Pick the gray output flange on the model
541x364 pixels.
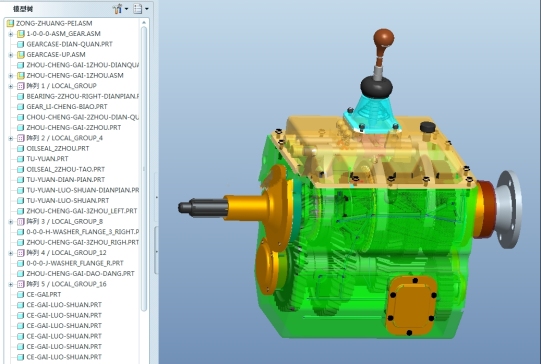(x=509, y=209)
